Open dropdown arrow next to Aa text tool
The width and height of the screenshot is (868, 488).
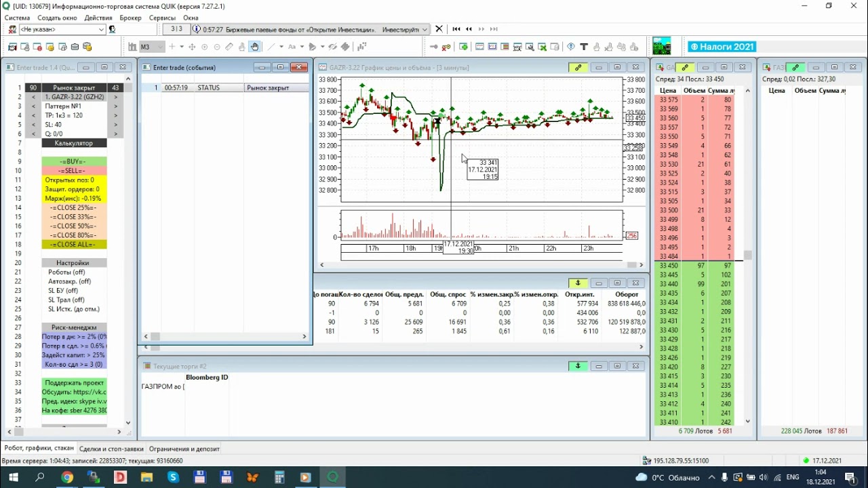tap(302, 47)
